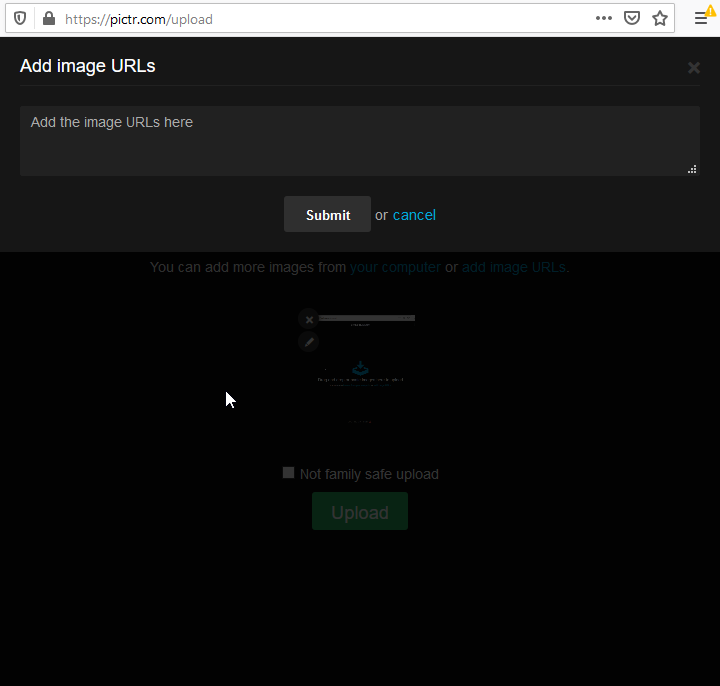Click the pictr.com/upload address bar
Screen dimensions: 720x686
point(321,19)
